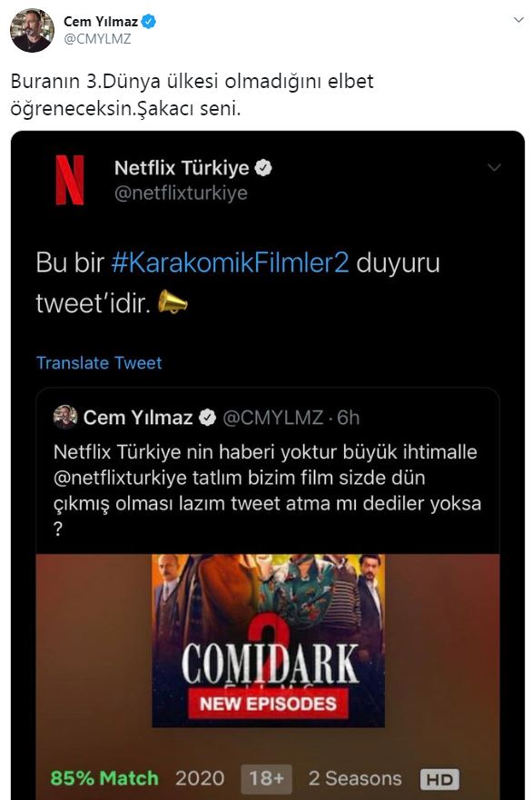Open the @netflixturkiye handle below Netflix Türkiye
Viewport: 532px width, 800px height.
[x=181, y=193]
